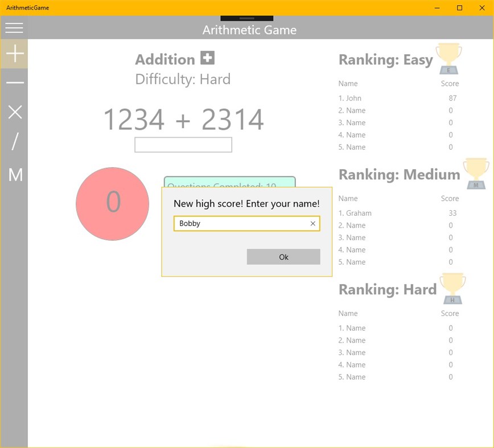
Task: Select the Multiplication X icon in sidebar
Action: pyautogui.click(x=15, y=112)
